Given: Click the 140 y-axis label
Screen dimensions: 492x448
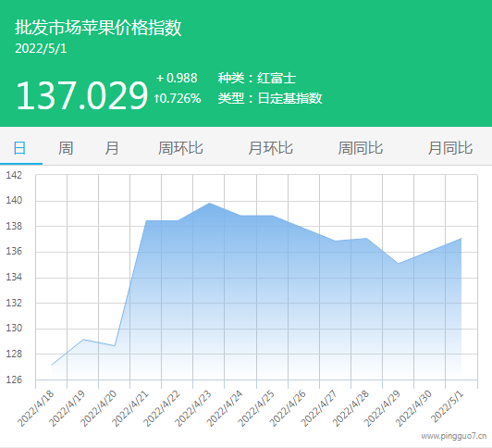Looking at the screenshot, I should (14, 200).
